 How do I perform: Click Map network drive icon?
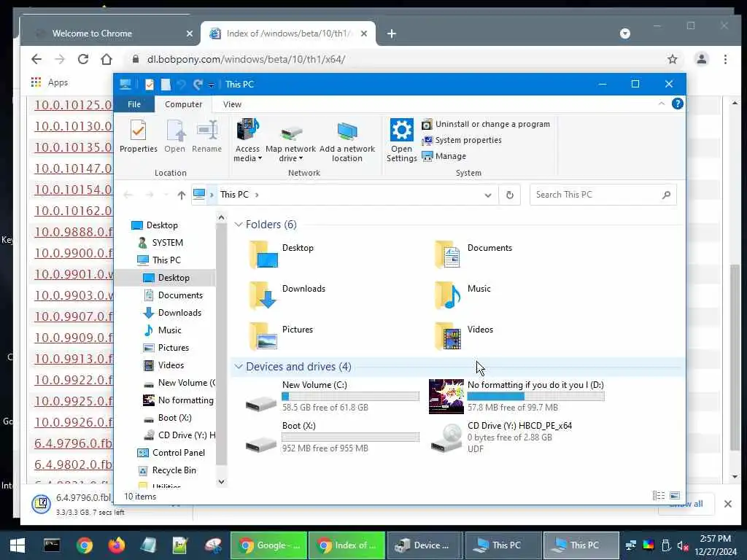290,140
